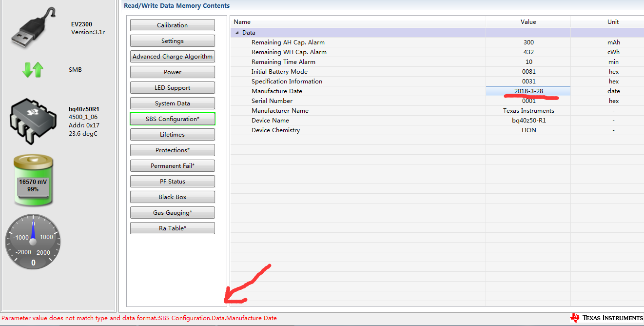Open the Ra Table* section
Image resolution: width=644 pixels, height=326 pixels.
click(x=172, y=228)
